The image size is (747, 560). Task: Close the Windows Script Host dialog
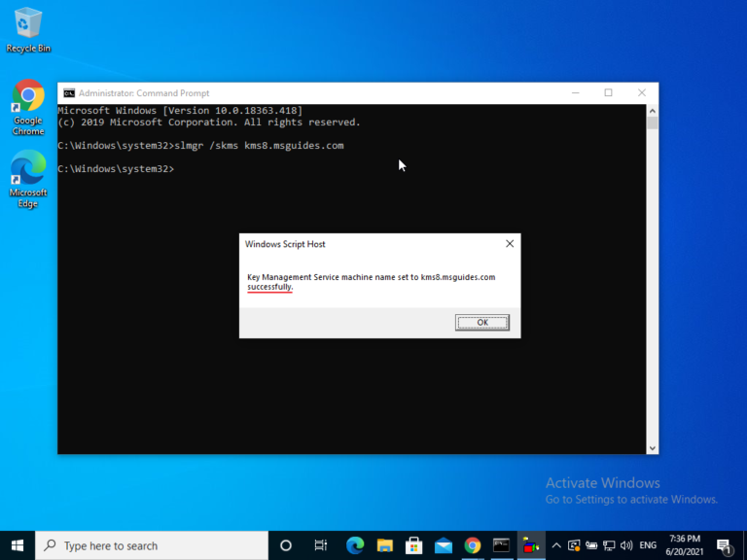point(510,244)
